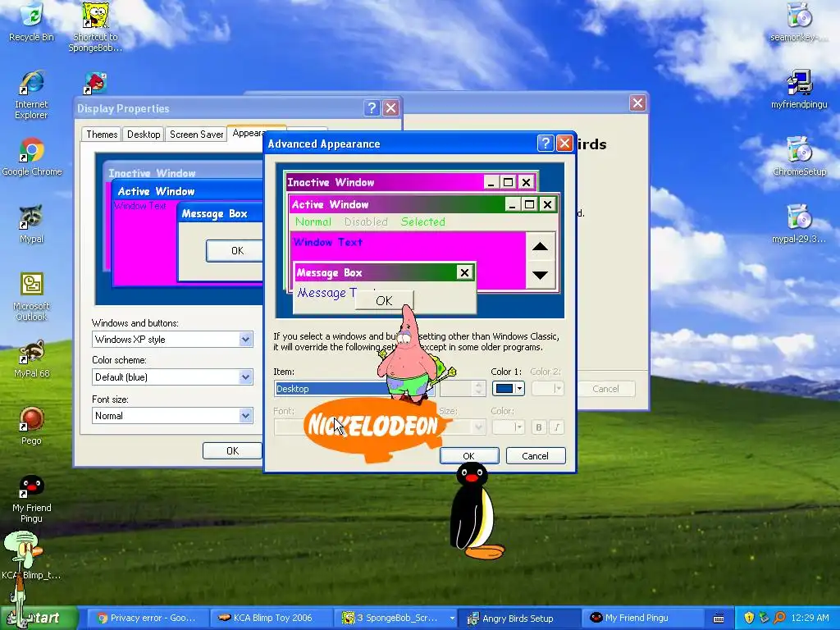Expand the SpongeBob taskbar group arrow
840x630 pixels.
452,619
